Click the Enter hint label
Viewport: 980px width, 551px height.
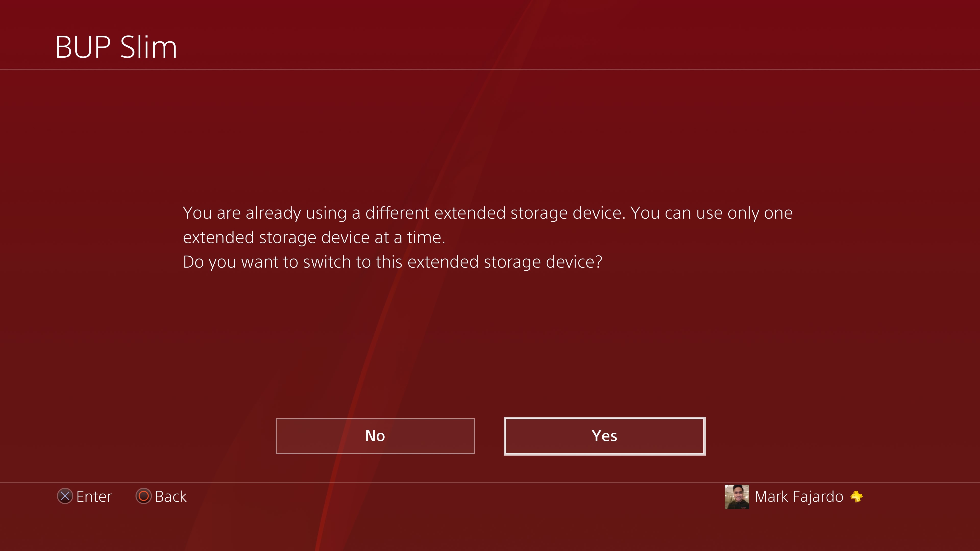[x=94, y=496]
